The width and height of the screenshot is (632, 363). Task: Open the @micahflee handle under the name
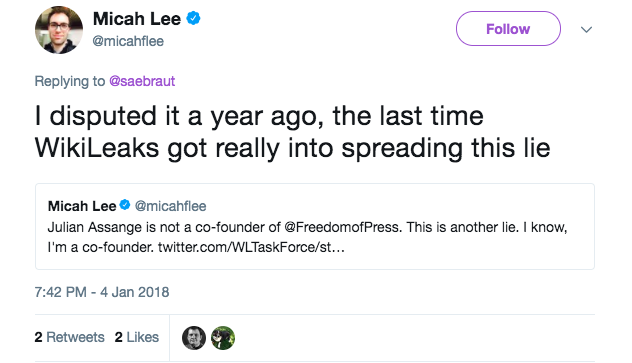(128, 41)
